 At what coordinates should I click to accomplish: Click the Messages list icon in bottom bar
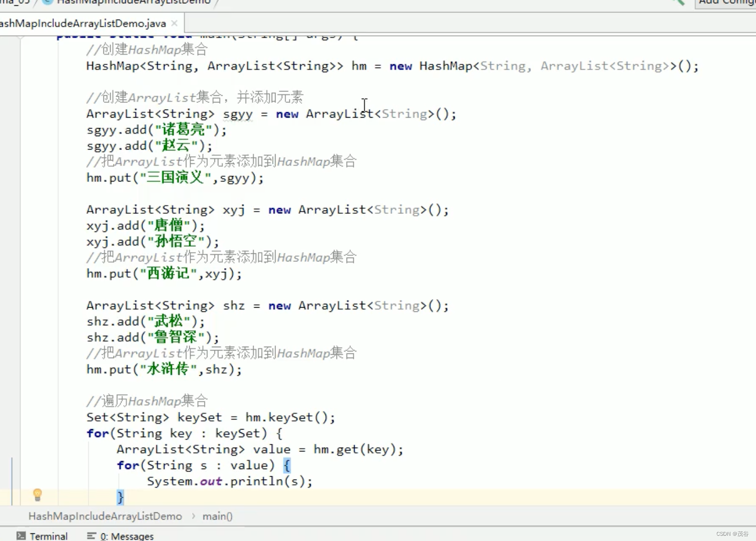[92, 536]
